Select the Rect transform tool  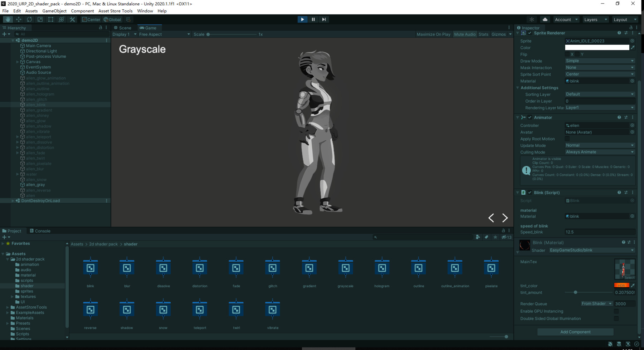[51, 19]
